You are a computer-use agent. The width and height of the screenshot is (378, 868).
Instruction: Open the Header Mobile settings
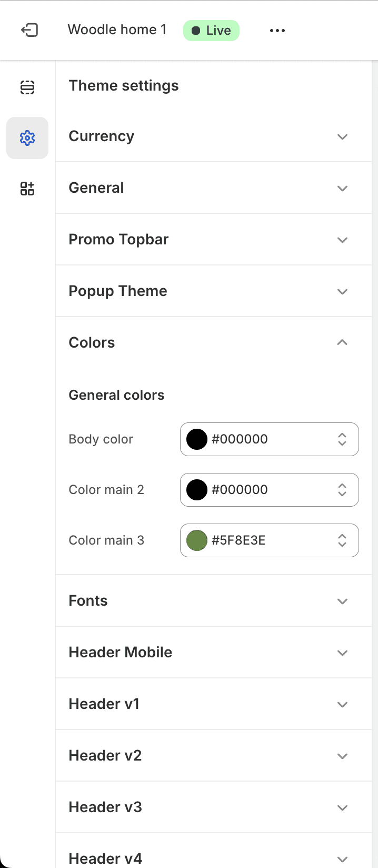point(214,653)
